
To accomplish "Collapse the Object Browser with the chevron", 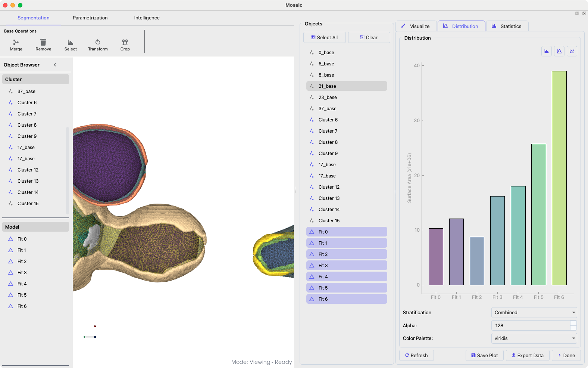I will click(x=55, y=65).
